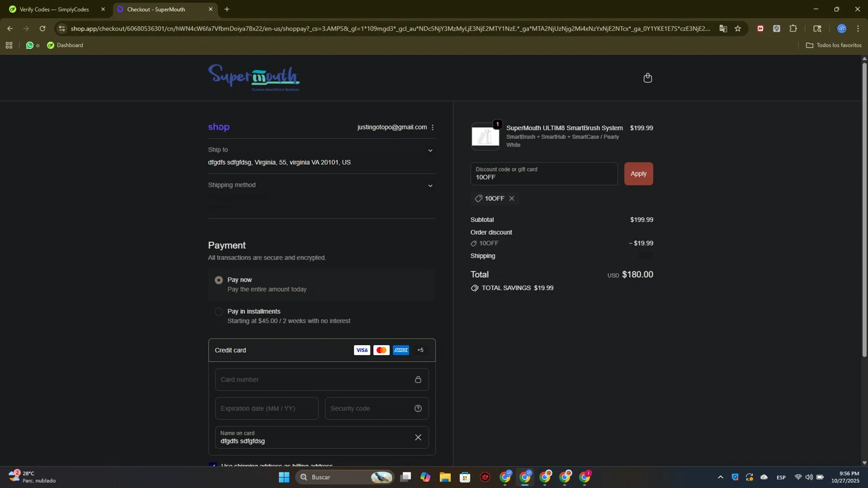Open a new browser tab
Image resolution: width=868 pixels, height=488 pixels.
[x=227, y=9]
